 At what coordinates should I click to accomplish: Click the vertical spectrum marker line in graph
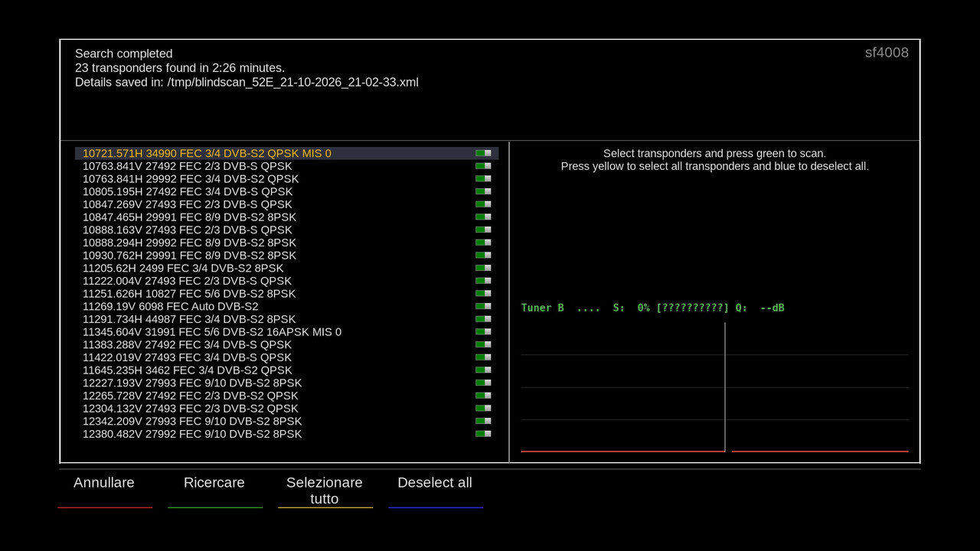click(725, 387)
